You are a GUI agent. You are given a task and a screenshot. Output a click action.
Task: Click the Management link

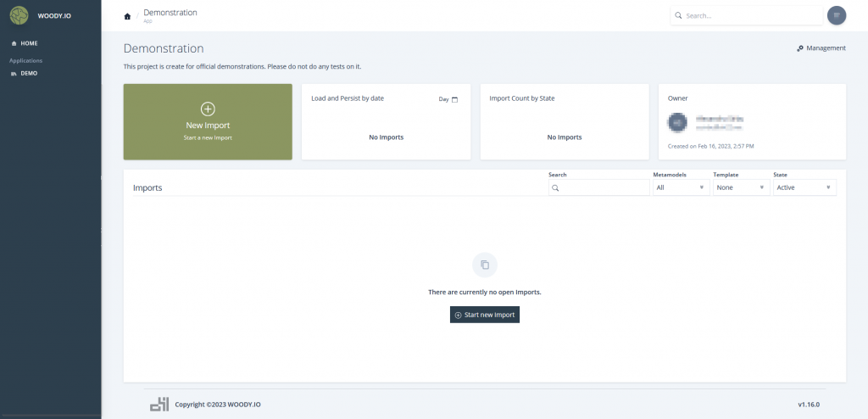click(826, 48)
